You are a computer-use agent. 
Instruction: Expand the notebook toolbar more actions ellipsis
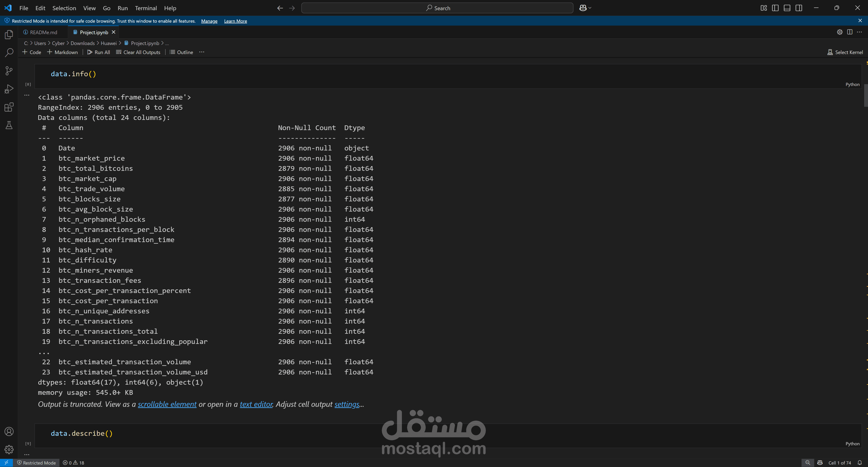(201, 52)
